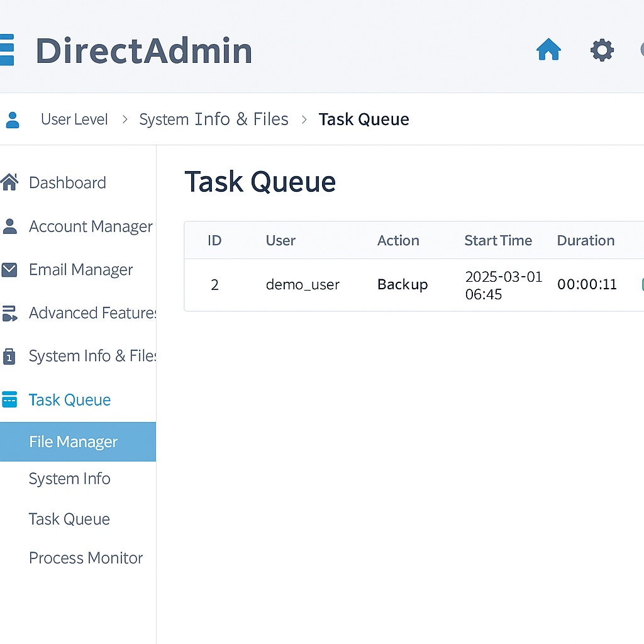Open Task Queue sub-item below System Info

pyautogui.click(x=69, y=519)
